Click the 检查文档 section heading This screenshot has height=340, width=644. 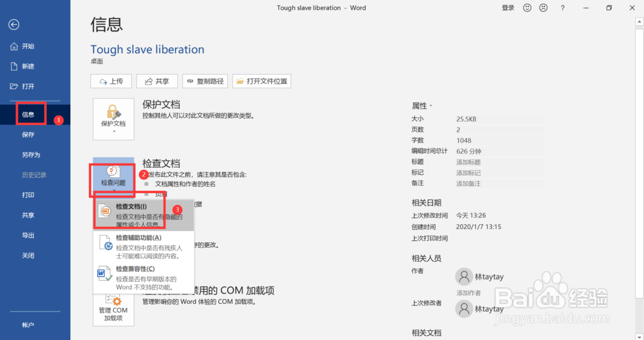pyautogui.click(x=161, y=164)
